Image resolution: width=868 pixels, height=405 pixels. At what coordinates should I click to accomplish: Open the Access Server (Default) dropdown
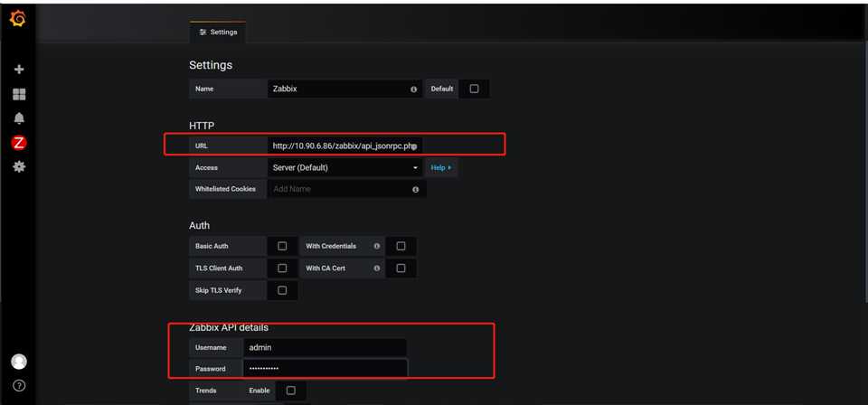[x=344, y=167]
